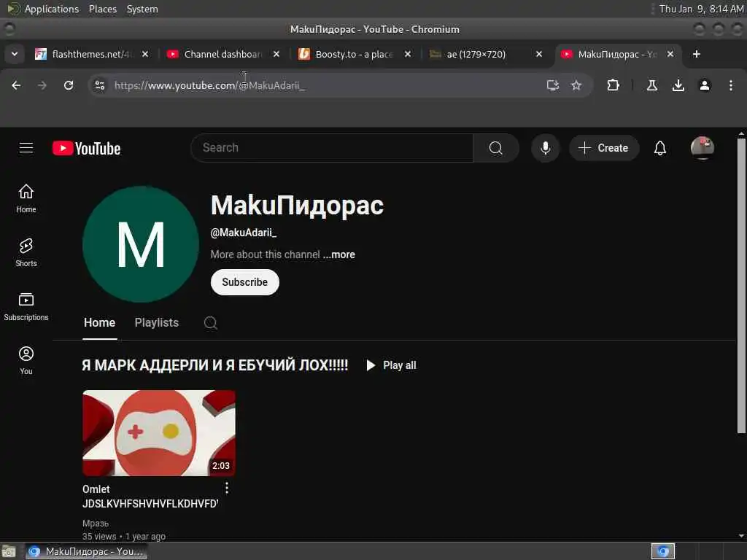Switch to the Channel dashboard tab

pyautogui.click(x=222, y=54)
